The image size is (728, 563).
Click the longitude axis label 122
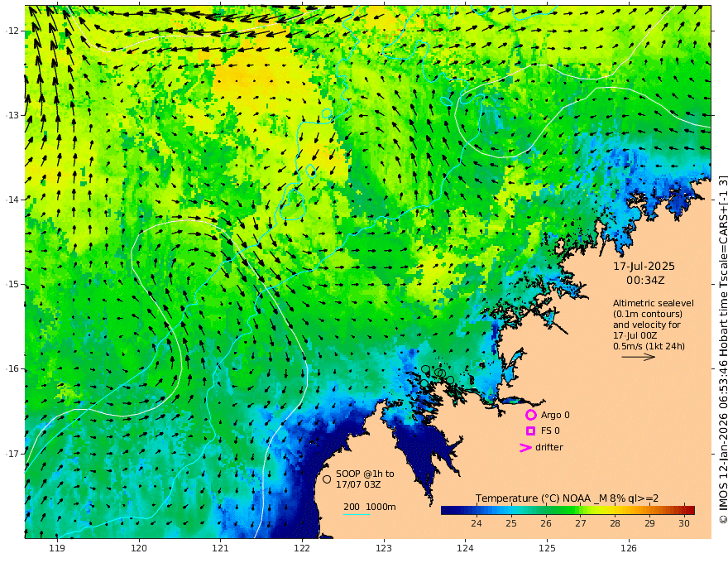tap(302, 549)
